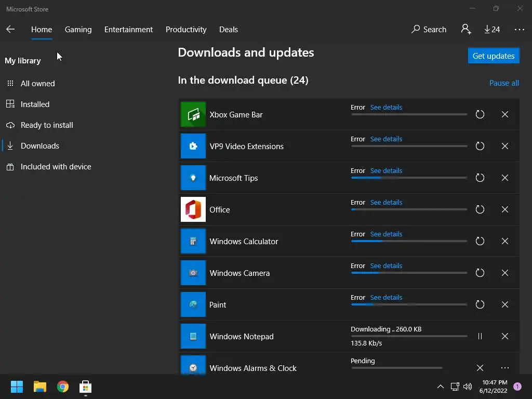Open more options for Windows Alarms & Clock
The height and width of the screenshot is (399, 532).
tap(505, 368)
